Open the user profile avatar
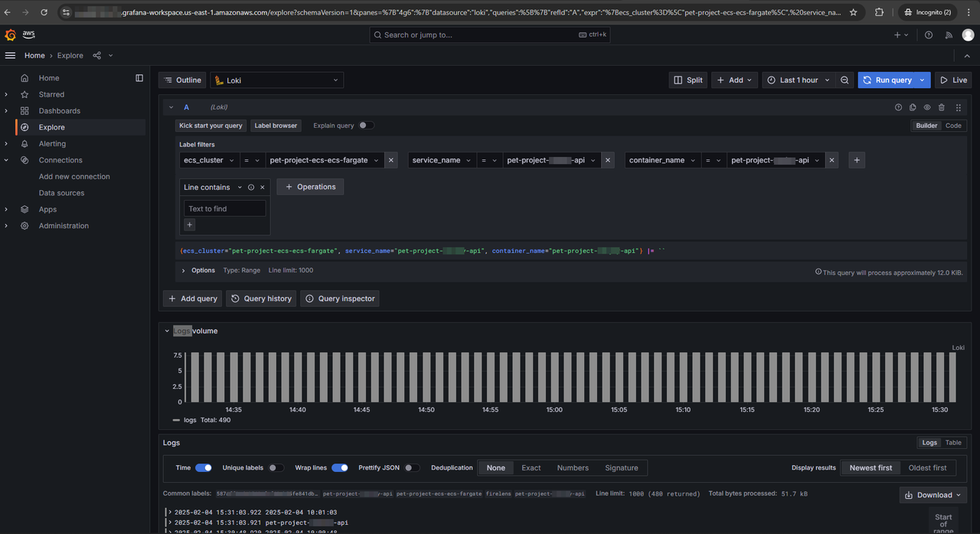Viewport: 980px width, 534px height. click(x=969, y=35)
